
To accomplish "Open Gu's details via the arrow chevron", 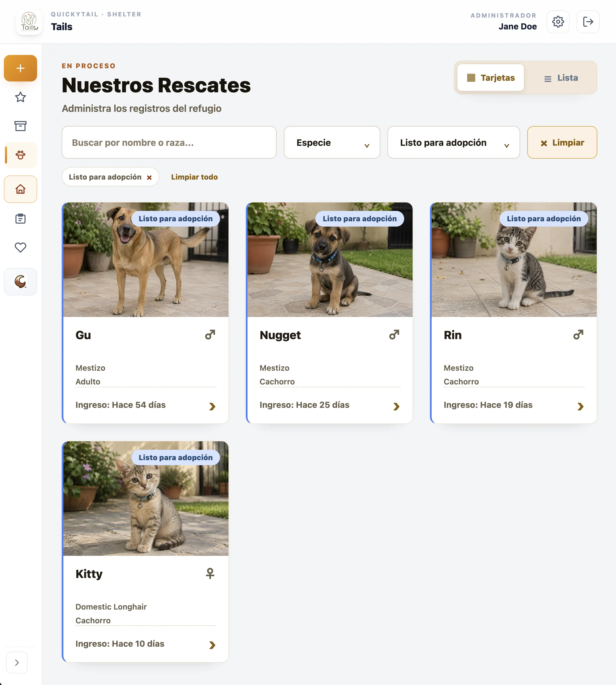I will click(212, 406).
